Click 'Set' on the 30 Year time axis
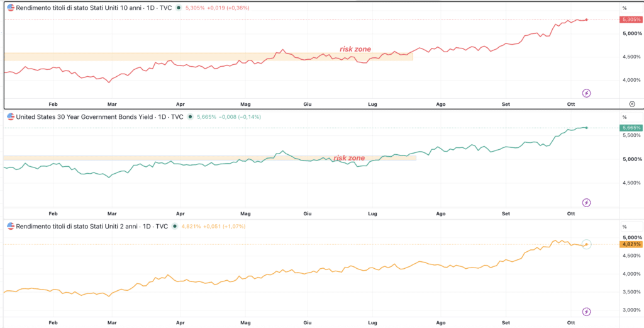644x328 pixels. point(506,213)
